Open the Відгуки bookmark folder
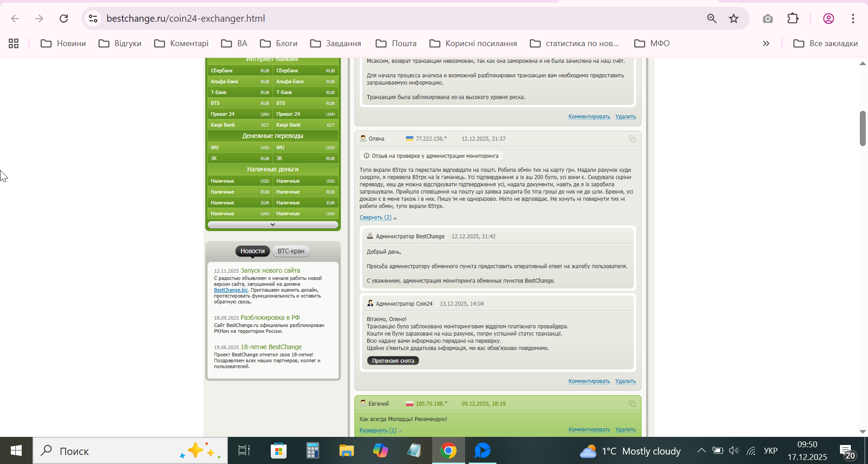868x464 pixels. pos(120,43)
